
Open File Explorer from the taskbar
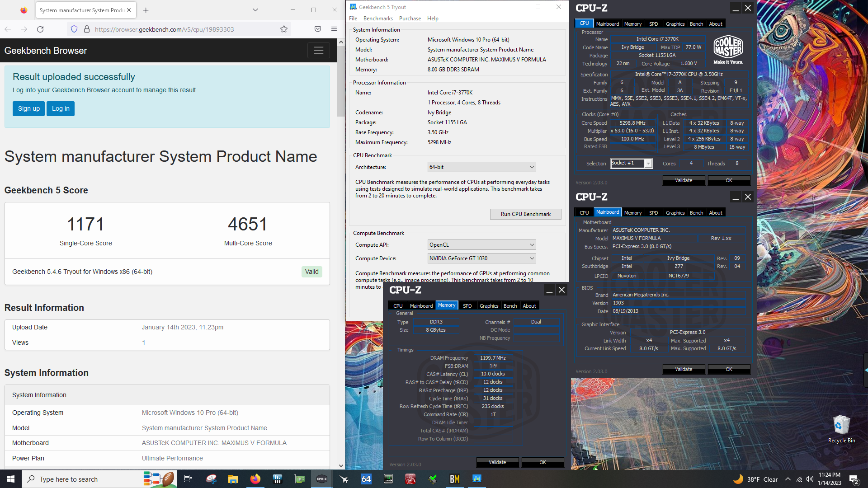233,479
